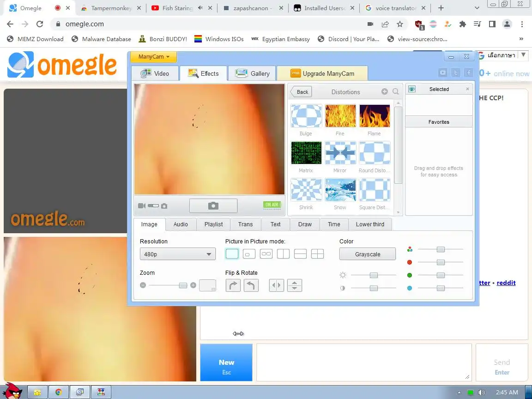
Task: Switch to Lower third tab
Action: click(x=370, y=224)
